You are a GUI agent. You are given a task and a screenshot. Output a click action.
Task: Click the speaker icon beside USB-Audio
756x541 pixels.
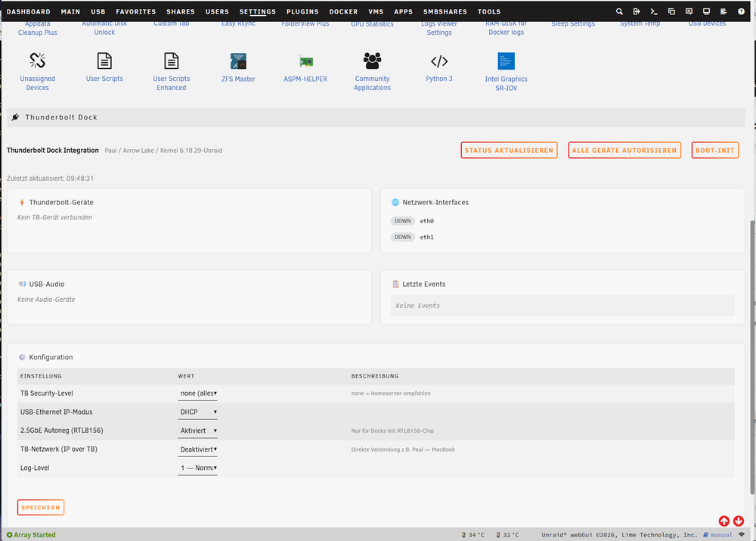22,284
